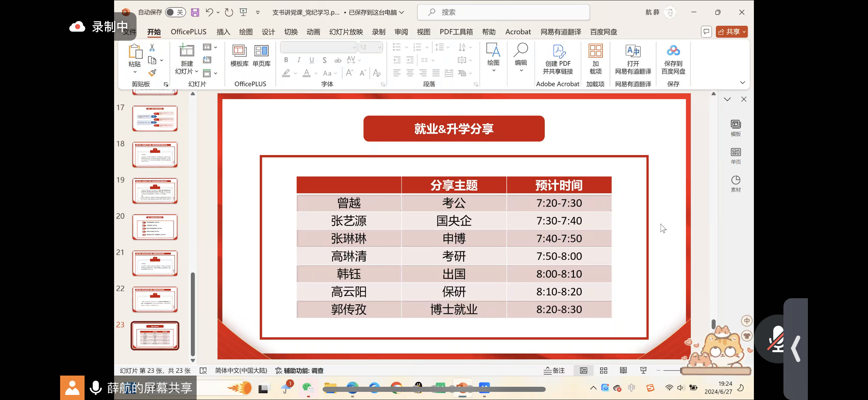Toggle underline formatting
868x400 pixels.
tap(311, 60)
